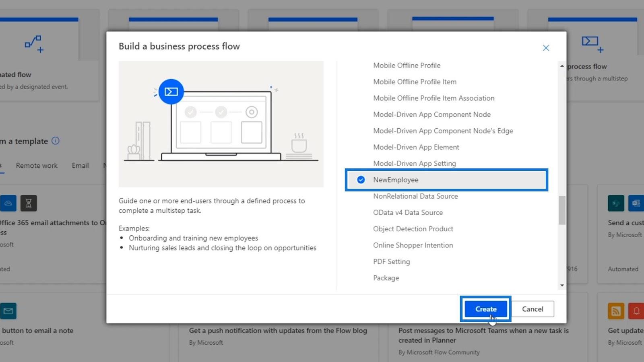Viewport: 644px width, 362px height.
Task: Open the push notification Flow blog template
Action: pyautogui.click(x=278, y=331)
